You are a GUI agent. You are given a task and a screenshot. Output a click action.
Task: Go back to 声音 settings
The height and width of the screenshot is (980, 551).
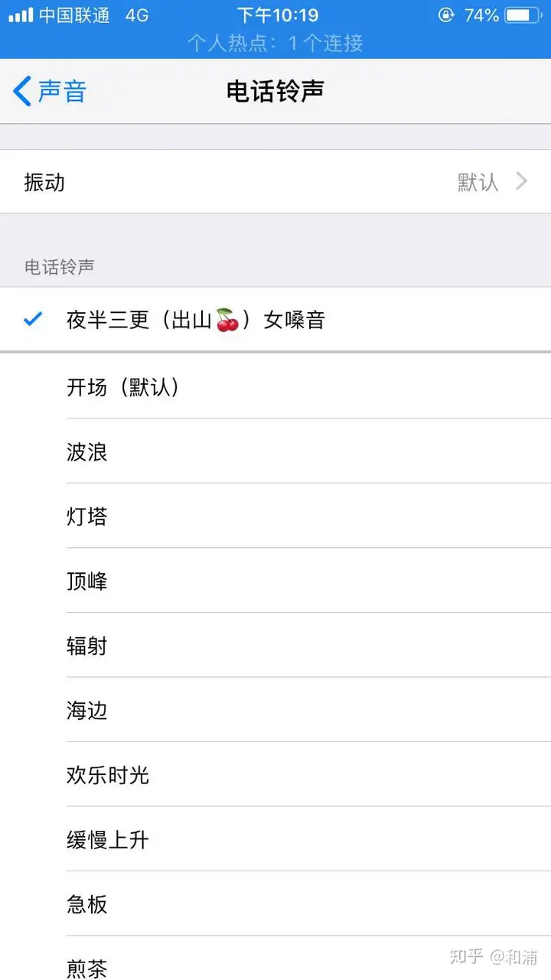[x=61, y=91]
